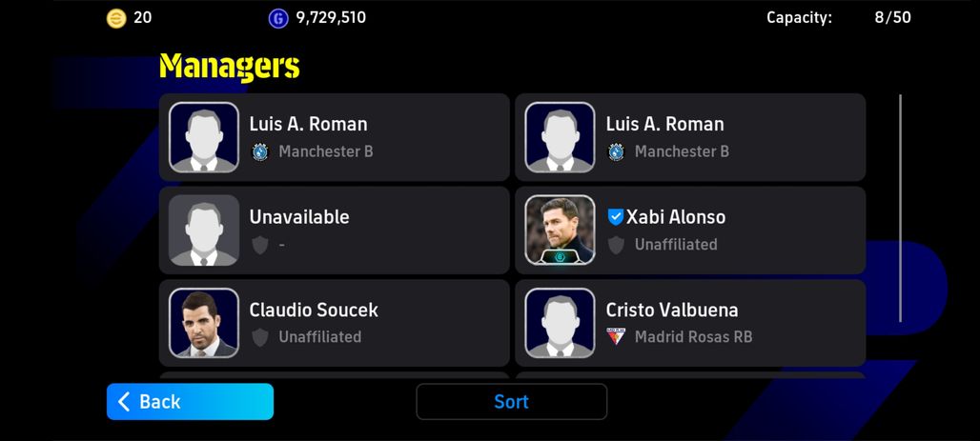Click the grey shield under Claudio Soucek
The width and height of the screenshot is (980, 441).
tap(260, 337)
